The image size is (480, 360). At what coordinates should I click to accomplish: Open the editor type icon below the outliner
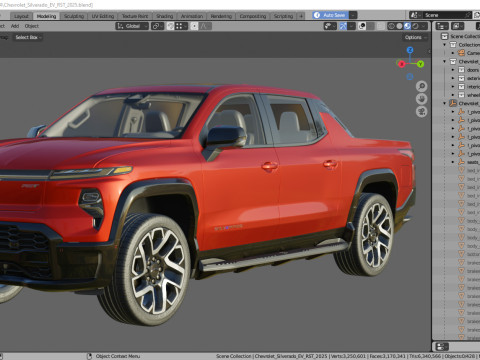pyautogui.click(x=442, y=347)
